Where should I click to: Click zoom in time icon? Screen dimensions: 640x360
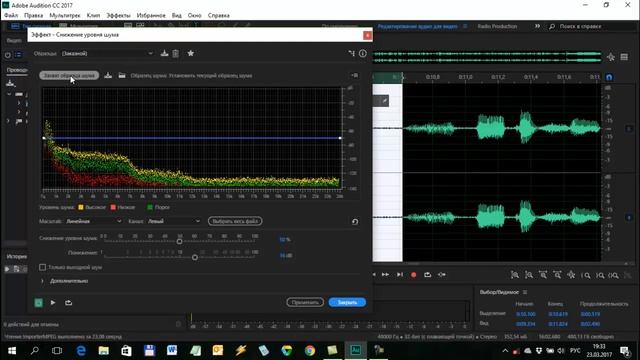(x=543, y=275)
